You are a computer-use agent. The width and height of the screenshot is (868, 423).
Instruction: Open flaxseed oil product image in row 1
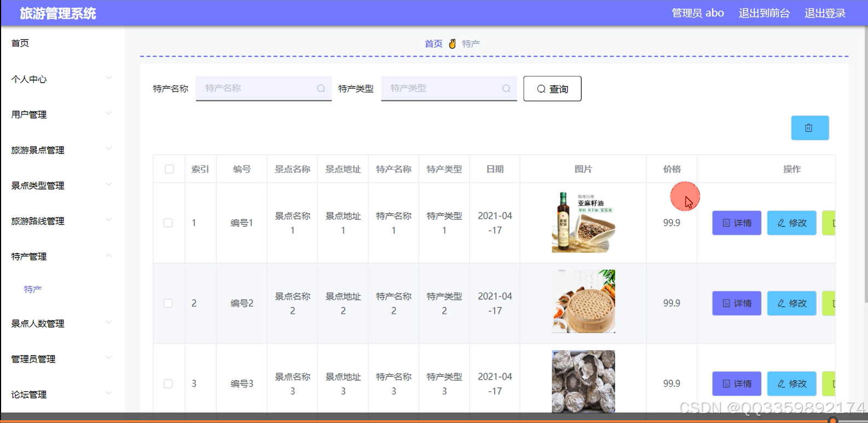coord(583,222)
